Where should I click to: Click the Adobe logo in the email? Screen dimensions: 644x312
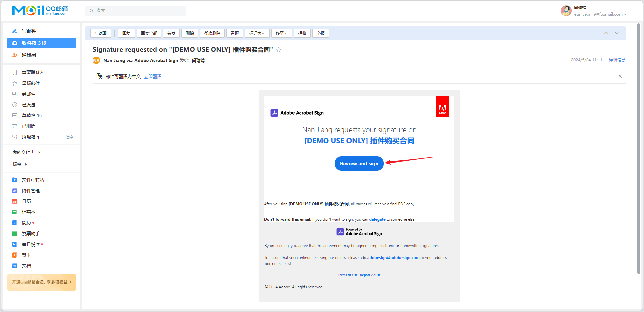pyautogui.click(x=442, y=106)
